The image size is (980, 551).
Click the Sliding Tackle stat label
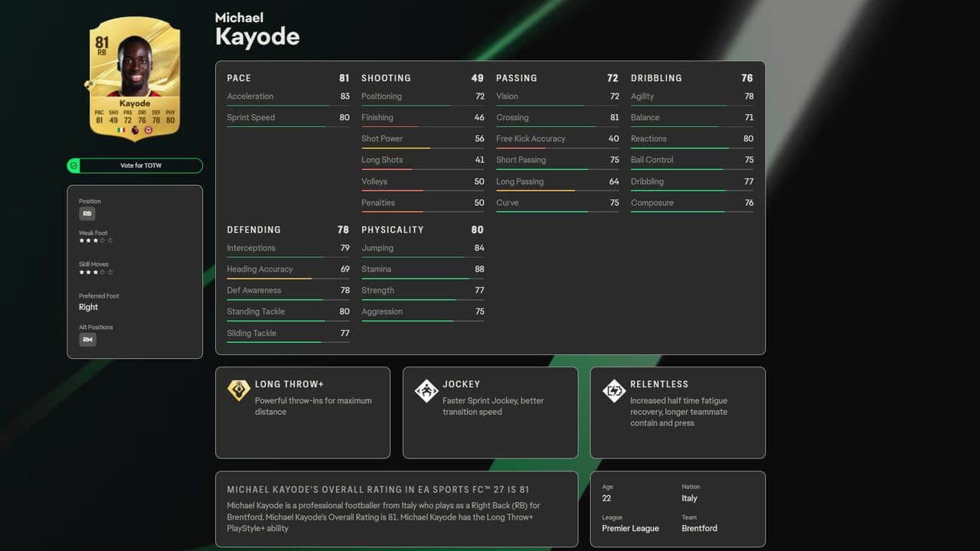[x=251, y=333]
